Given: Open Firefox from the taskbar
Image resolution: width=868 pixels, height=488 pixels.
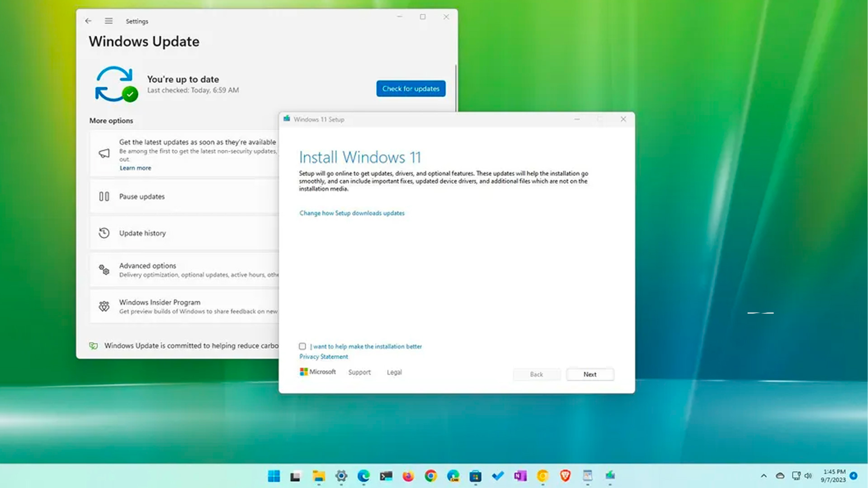Looking at the screenshot, I should click(408, 476).
